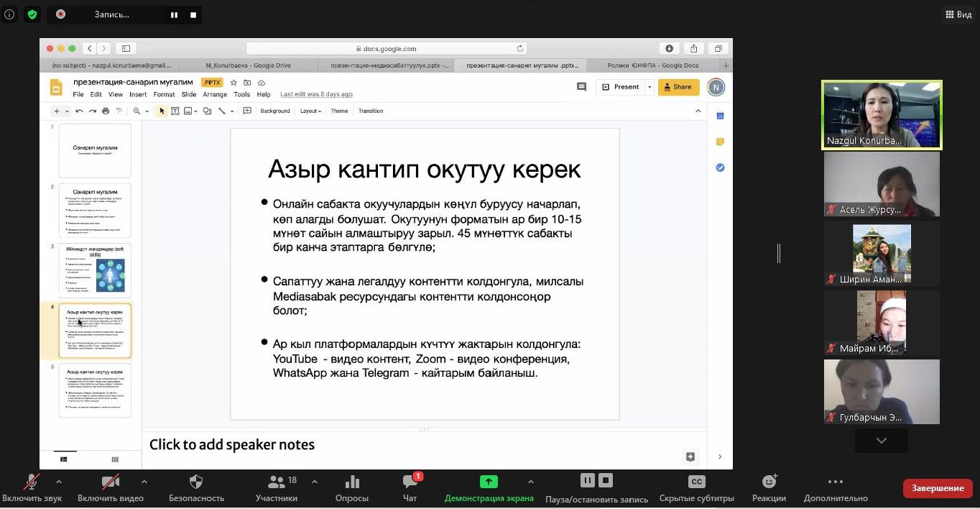Image resolution: width=980 pixels, height=509 pixels.
Task: Select Асель Журсу... participant video tile
Action: pos(882,184)
